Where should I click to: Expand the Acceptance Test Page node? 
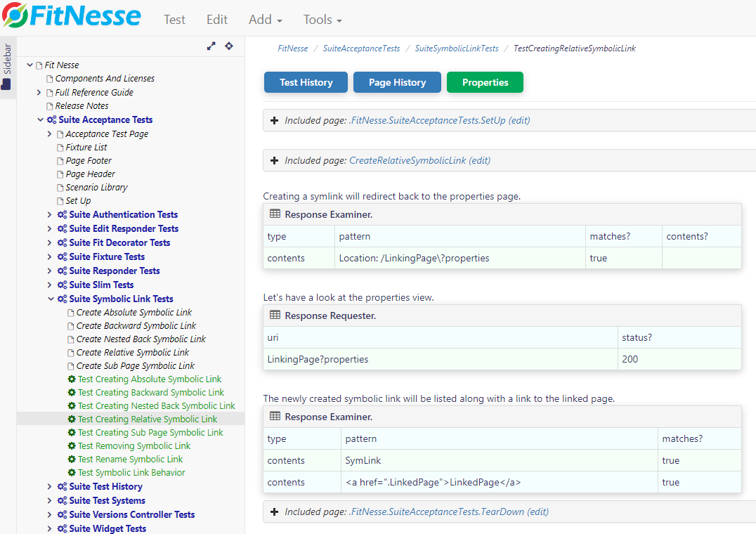coord(50,133)
